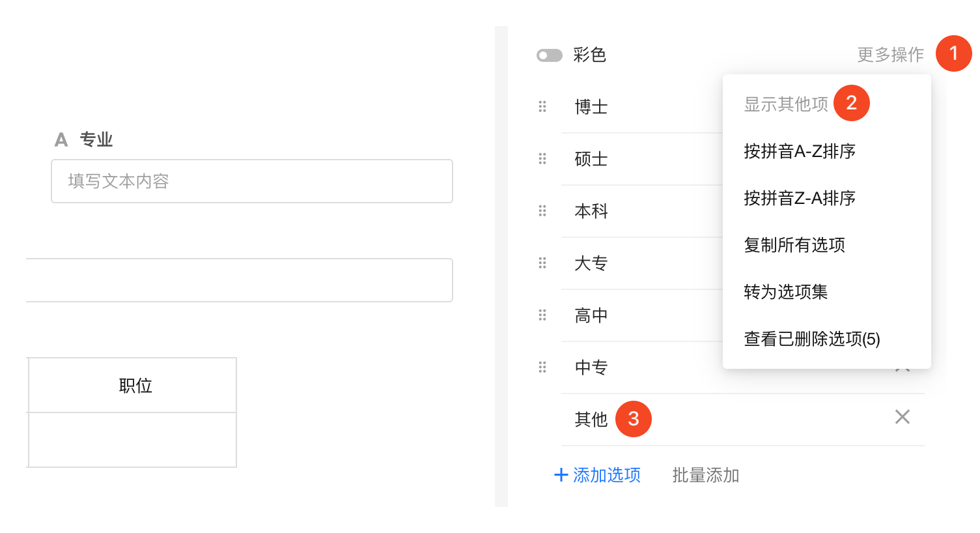Click the drag handle beside 大专
The width and height of the screenshot is (980, 533).
tap(542, 263)
